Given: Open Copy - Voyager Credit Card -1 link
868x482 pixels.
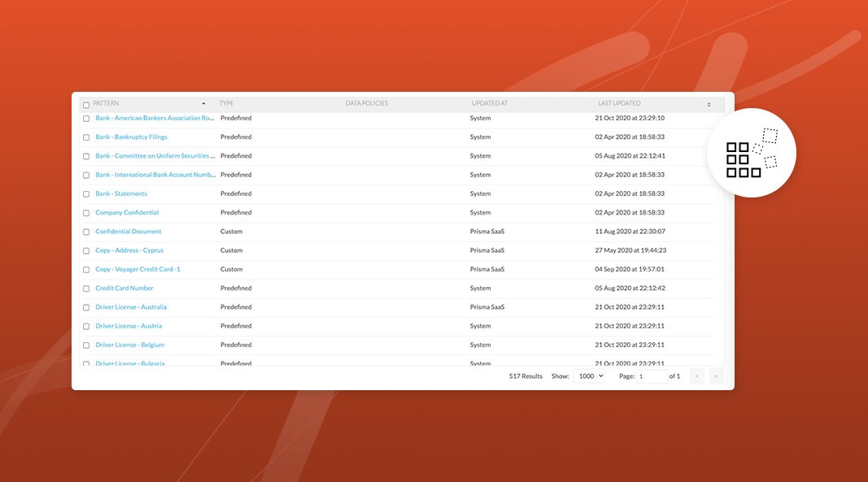Looking at the screenshot, I should (x=137, y=269).
